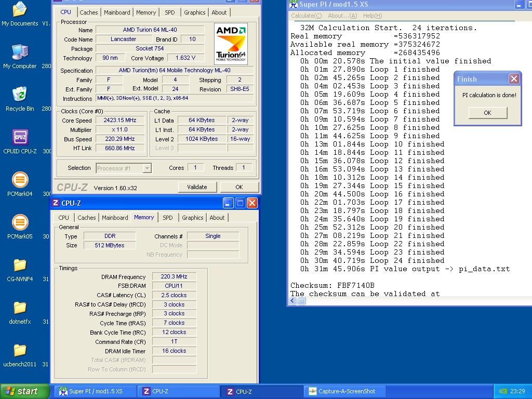Switch to second CPU-Z taskbar button
This screenshot has height=399, width=532.
262,391
